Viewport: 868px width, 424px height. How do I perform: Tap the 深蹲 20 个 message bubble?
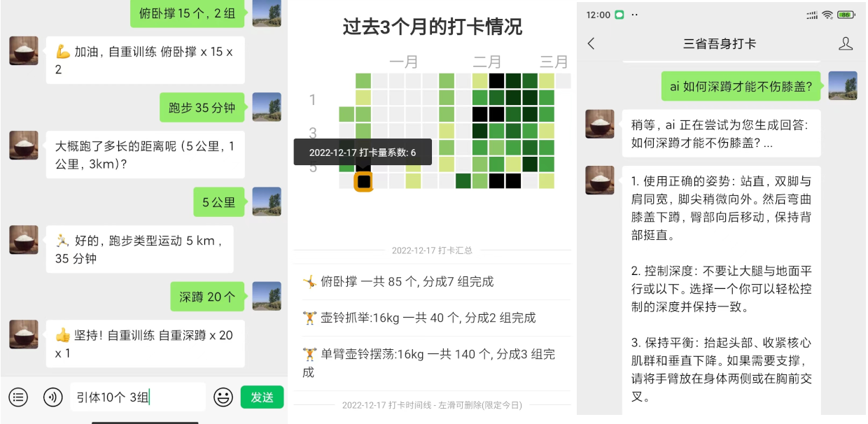click(x=208, y=297)
